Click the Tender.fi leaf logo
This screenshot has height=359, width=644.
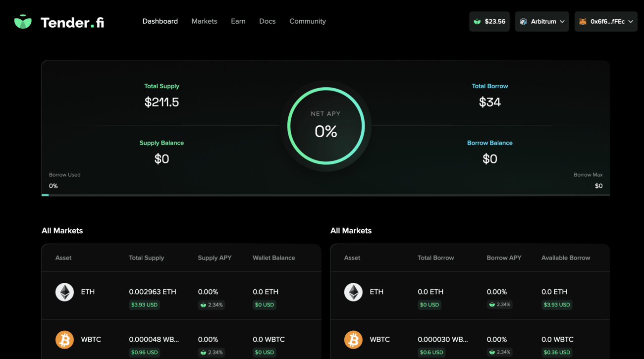pos(23,22)
